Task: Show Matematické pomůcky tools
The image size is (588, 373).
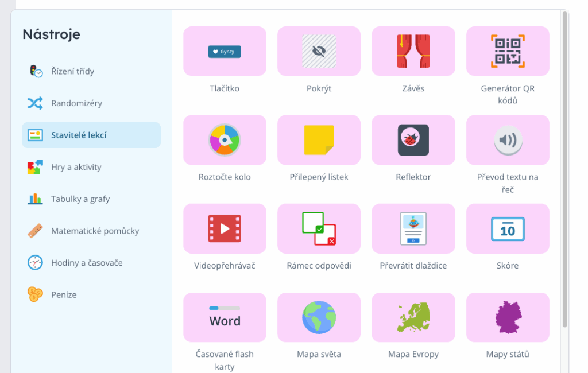Action: (x=95, y=231)
